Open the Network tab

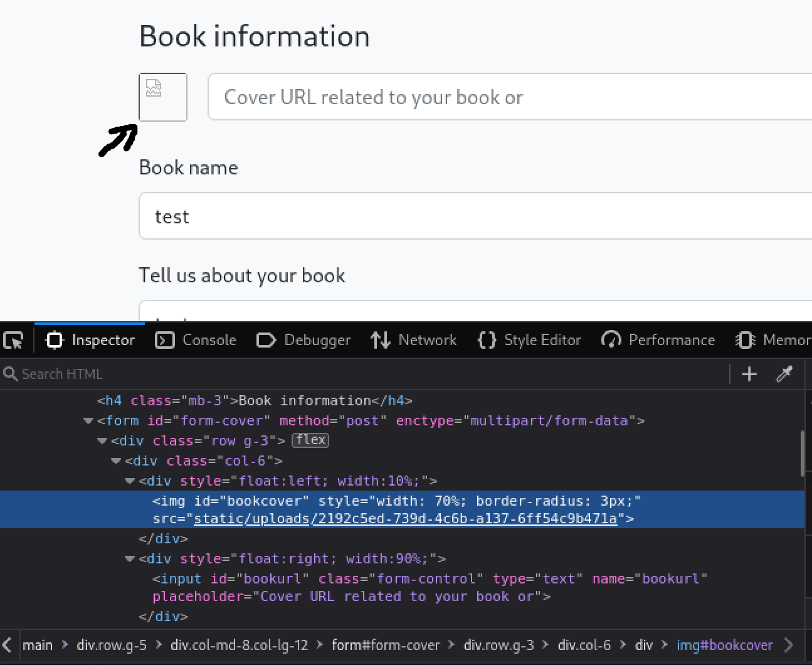pyautogui.click(x=414, y=340)
